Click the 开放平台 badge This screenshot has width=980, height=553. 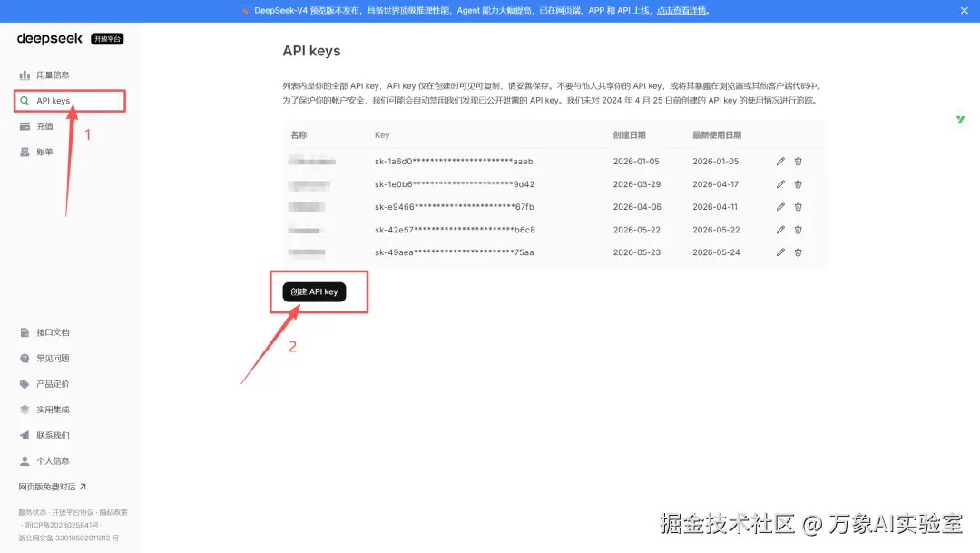107,39
